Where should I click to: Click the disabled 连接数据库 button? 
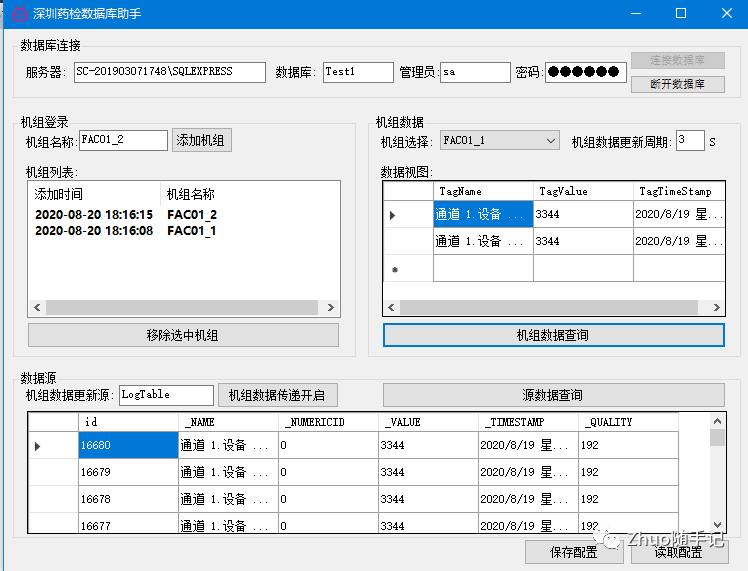[x=677, y=60]
